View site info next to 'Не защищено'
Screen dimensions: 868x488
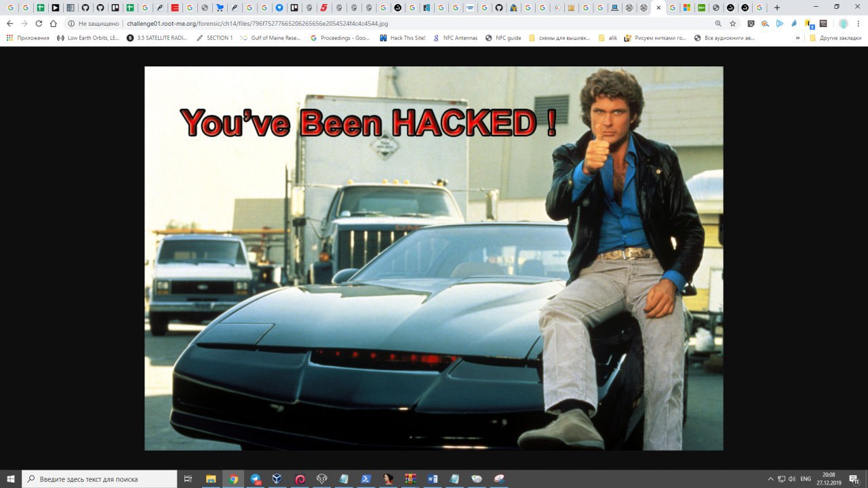[x=71, y=23]
